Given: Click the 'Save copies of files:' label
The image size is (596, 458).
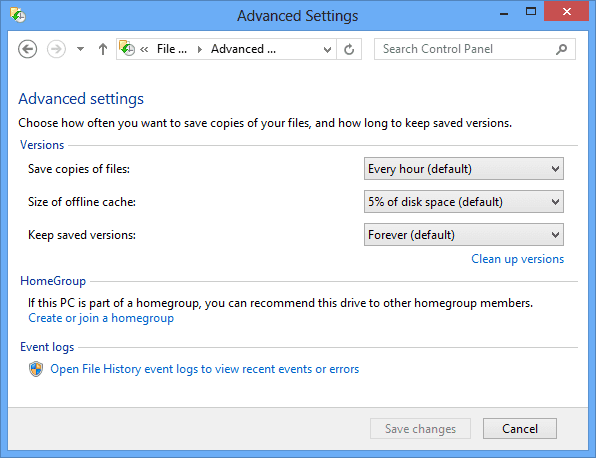Looking at the screenshot, I should [79, 169].
